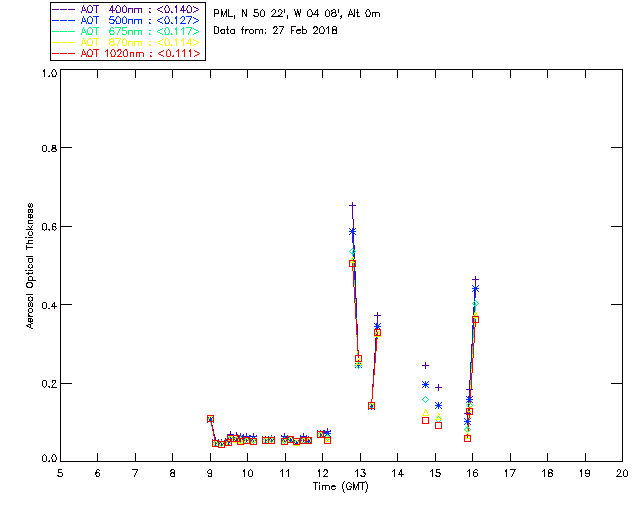The image size is (640, 512).
Task: Select the site text 'PML, N 50 22', W 04 08', Alt 0m'
Action: pyautogui.click(x=297, y=14)
